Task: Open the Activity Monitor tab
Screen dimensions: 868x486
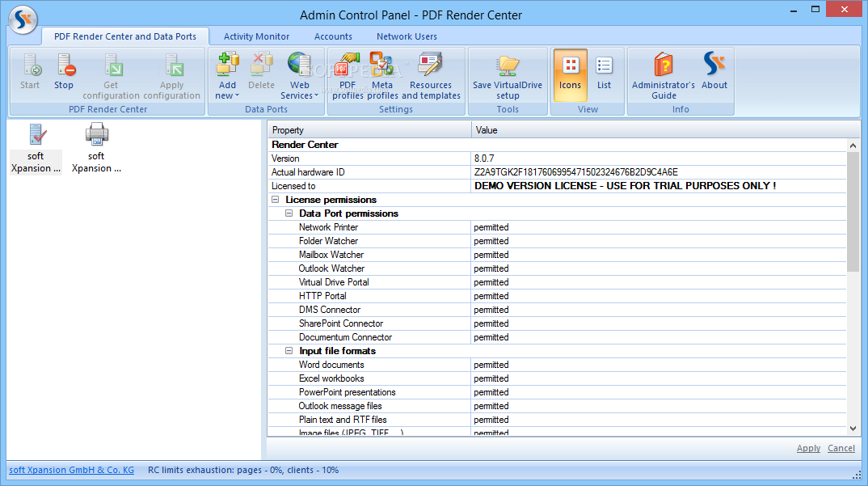Action: click(x=256, y=36)
